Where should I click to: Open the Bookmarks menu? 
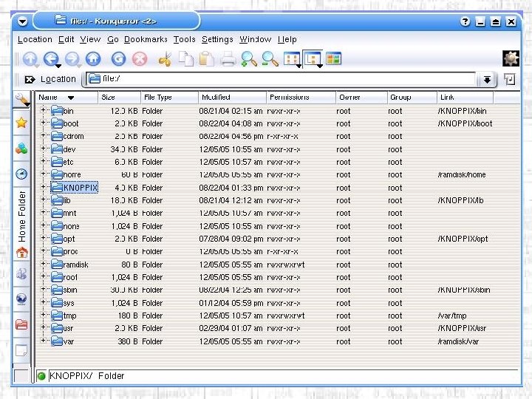coord(146,39)
